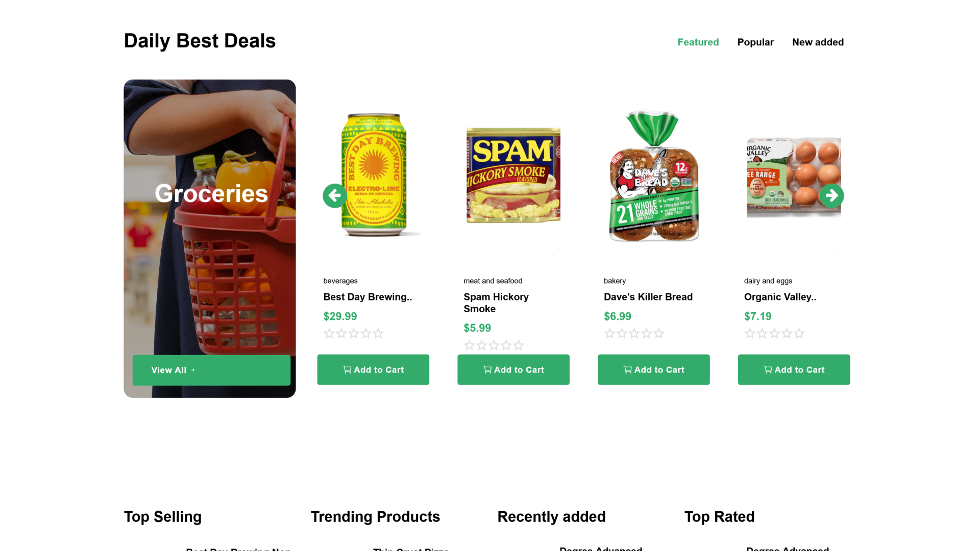Open the Best Day Brewing can image

pos(374,175)
